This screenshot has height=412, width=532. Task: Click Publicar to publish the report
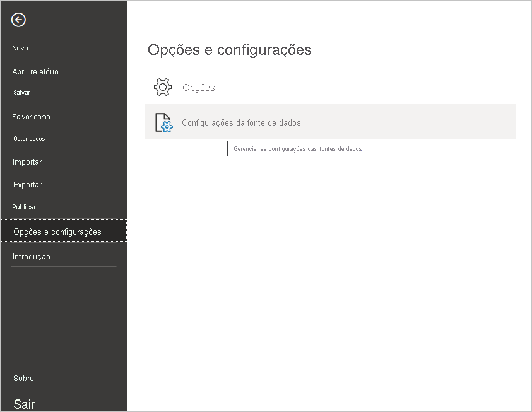tap(24, 207)
